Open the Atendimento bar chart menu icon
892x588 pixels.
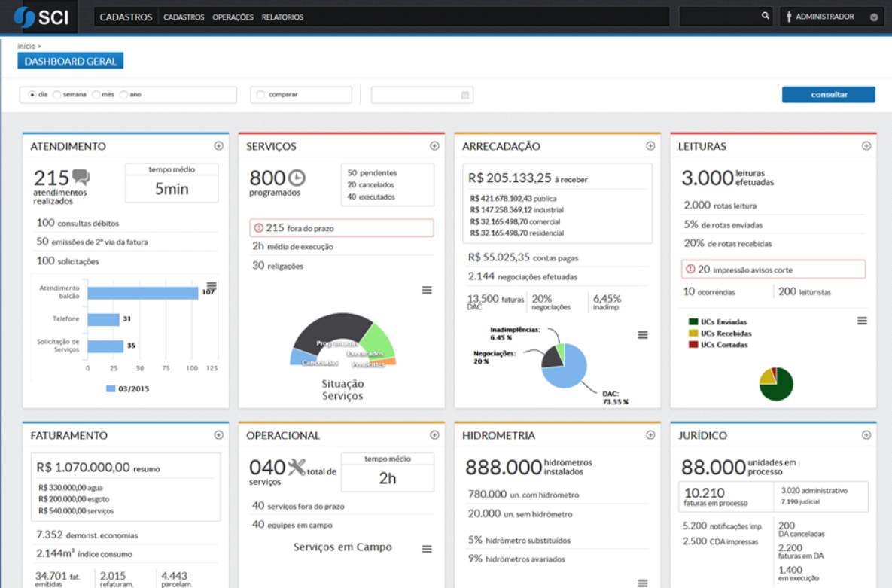point(212,285)
